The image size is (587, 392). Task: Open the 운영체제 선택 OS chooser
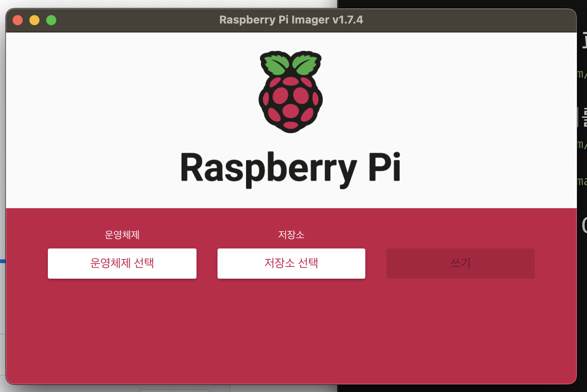point(122,264)
